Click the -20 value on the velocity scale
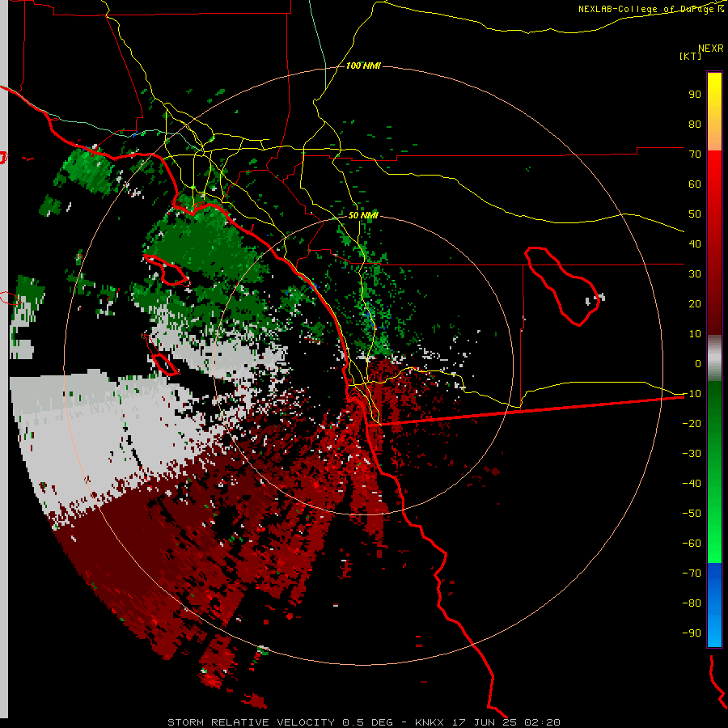 692,424
